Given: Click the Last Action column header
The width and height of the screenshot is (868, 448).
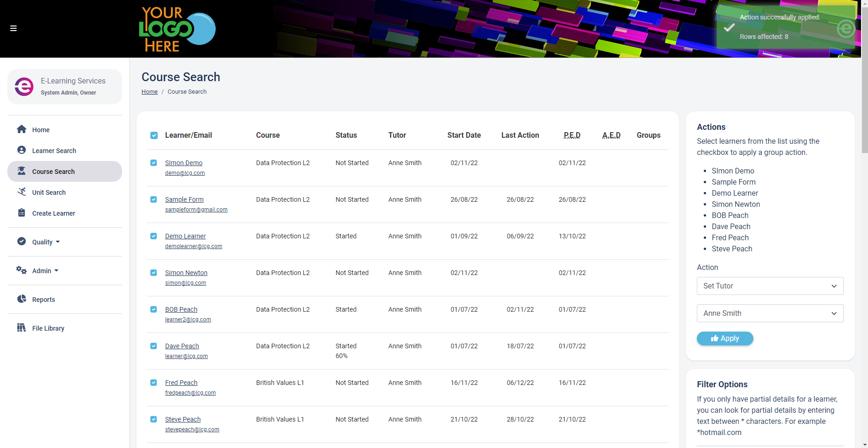Looking at the screenshot, I should 520,135.
